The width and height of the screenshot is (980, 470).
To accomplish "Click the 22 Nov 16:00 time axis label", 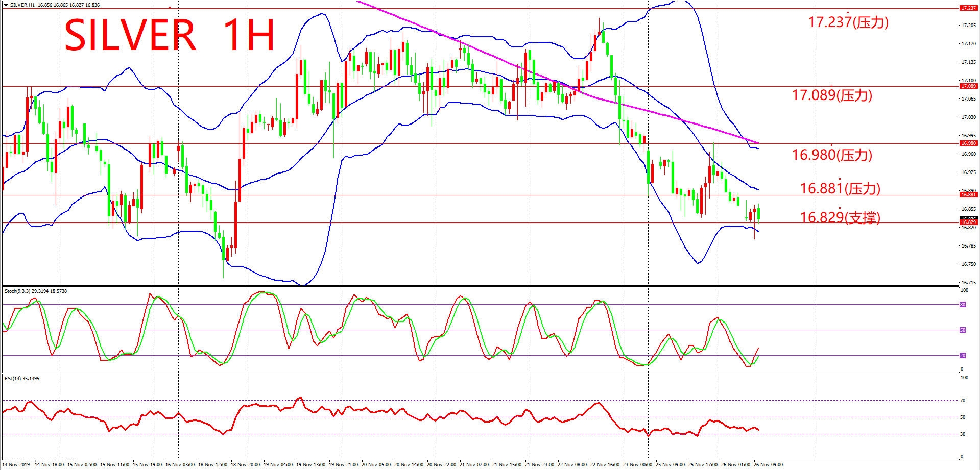I will click(605, 465).
